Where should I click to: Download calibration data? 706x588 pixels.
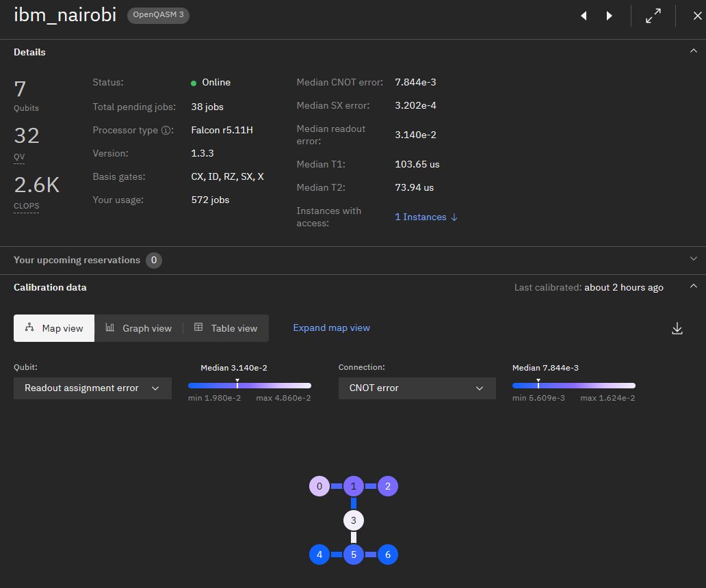(677, 328)
